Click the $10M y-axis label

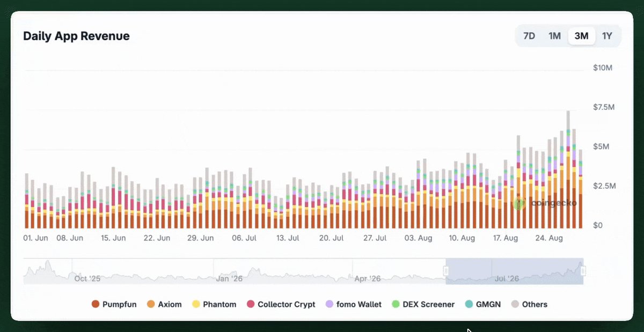pos(603,68)
